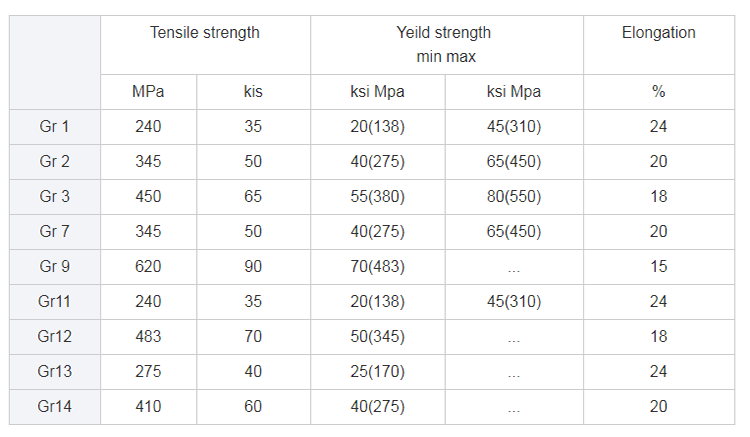Image resolution: width=750 pixels, height=437 pixels.
Task: Select the Gr 3 row label
Action: (x=54, y=197)
